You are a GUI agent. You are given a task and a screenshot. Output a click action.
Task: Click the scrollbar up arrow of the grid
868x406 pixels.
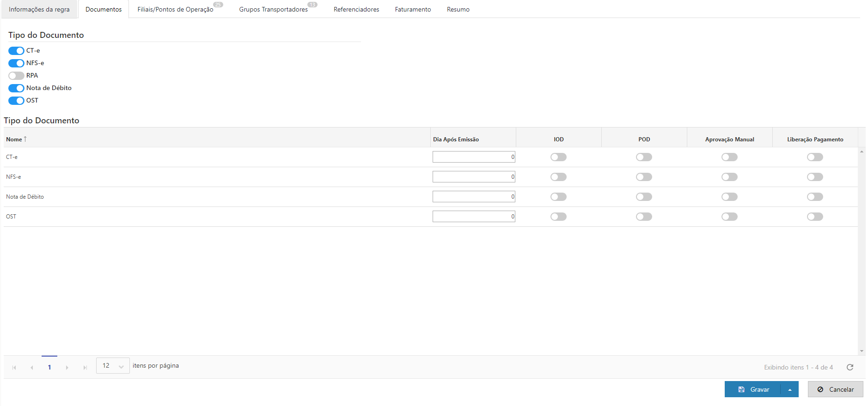[862, 151]
